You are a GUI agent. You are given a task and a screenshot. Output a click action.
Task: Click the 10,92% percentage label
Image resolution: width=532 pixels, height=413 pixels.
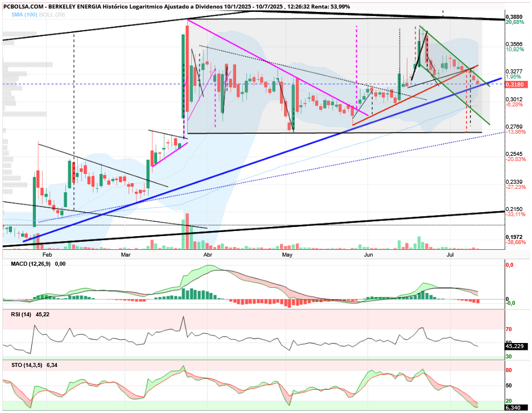pos(515,49)
